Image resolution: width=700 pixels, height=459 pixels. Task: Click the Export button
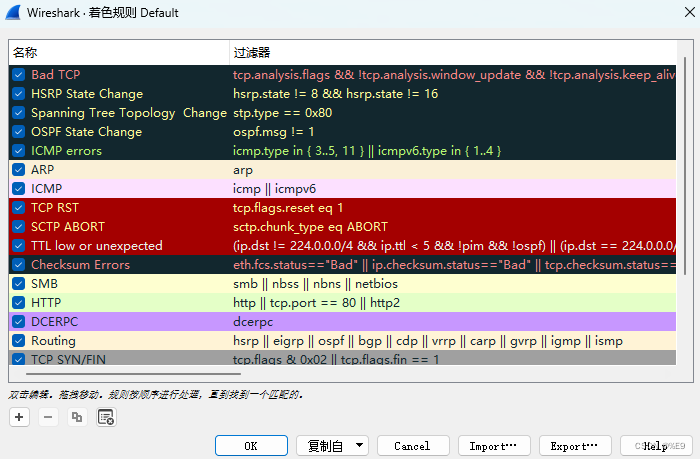click(575, 446)
